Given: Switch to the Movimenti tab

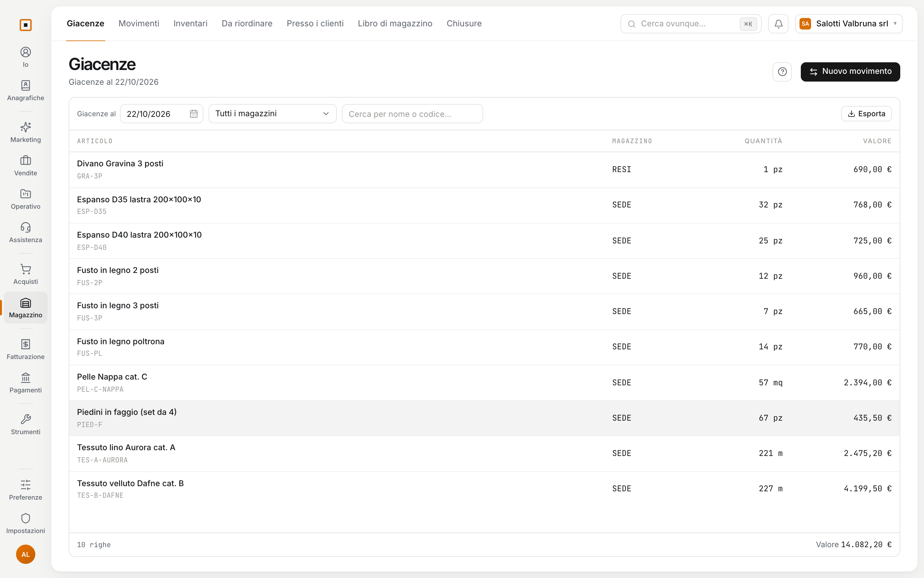Looking at the screenshot, I should click(139, 24).
